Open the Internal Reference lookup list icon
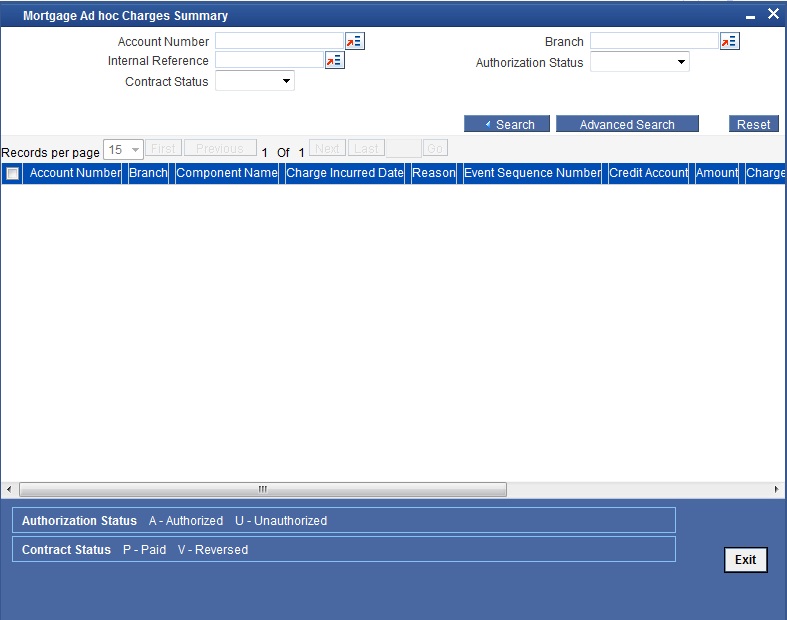The height and width of the screenshot is (620, 787). point(335,61)
